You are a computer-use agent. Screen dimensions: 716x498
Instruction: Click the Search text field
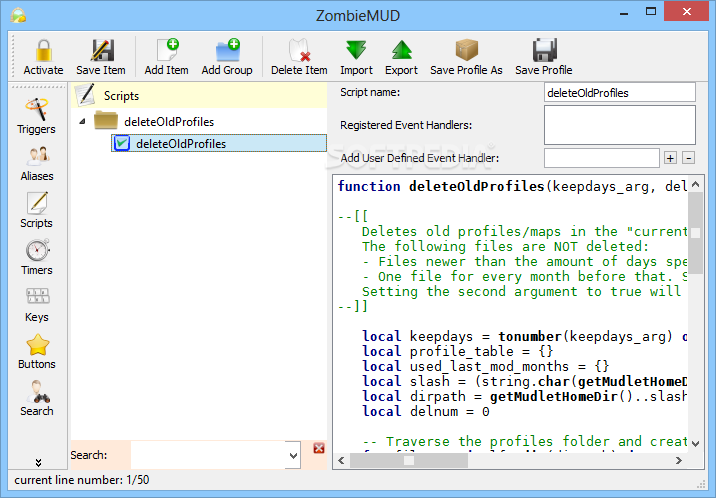point(208,455)
